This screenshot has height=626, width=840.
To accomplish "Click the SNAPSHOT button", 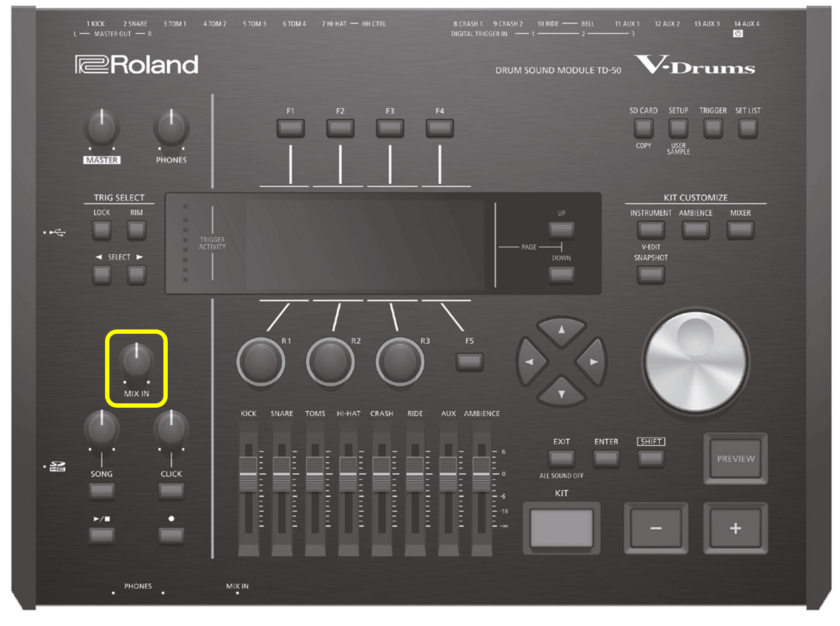I will point(651,275).
